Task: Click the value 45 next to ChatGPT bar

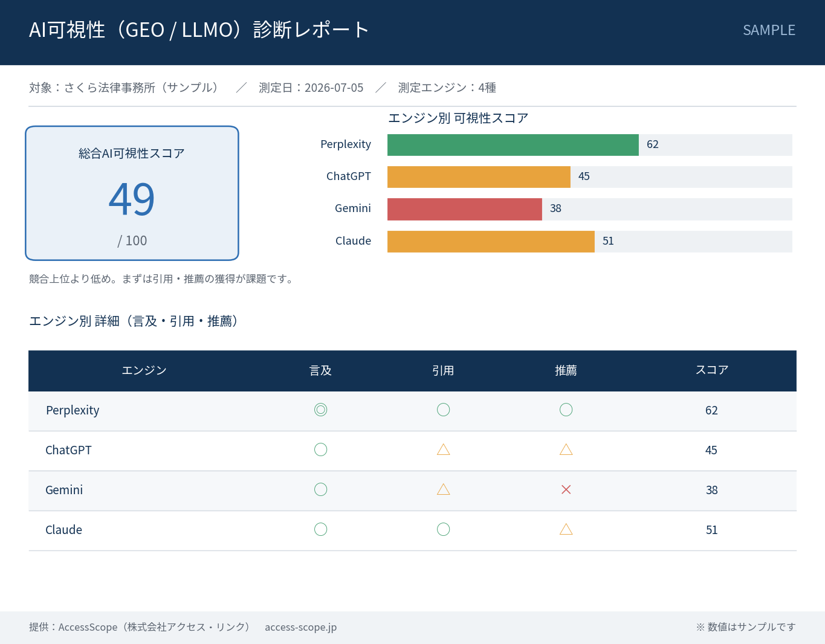Action: (584, 176)
